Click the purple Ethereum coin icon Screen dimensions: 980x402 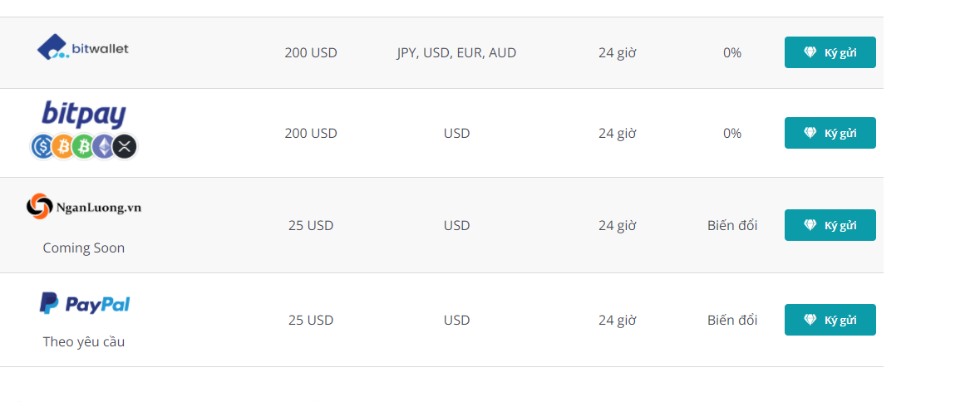[104, 147]
